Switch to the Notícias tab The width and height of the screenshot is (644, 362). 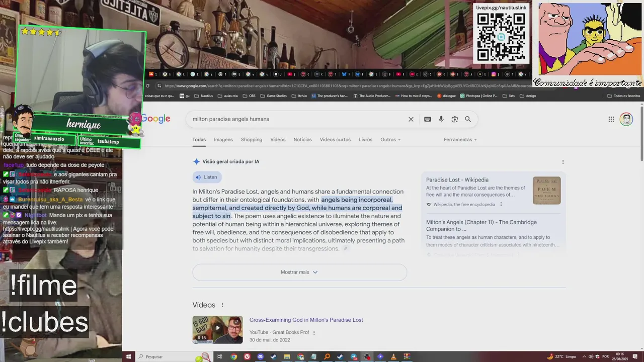[x=303, y=139]
